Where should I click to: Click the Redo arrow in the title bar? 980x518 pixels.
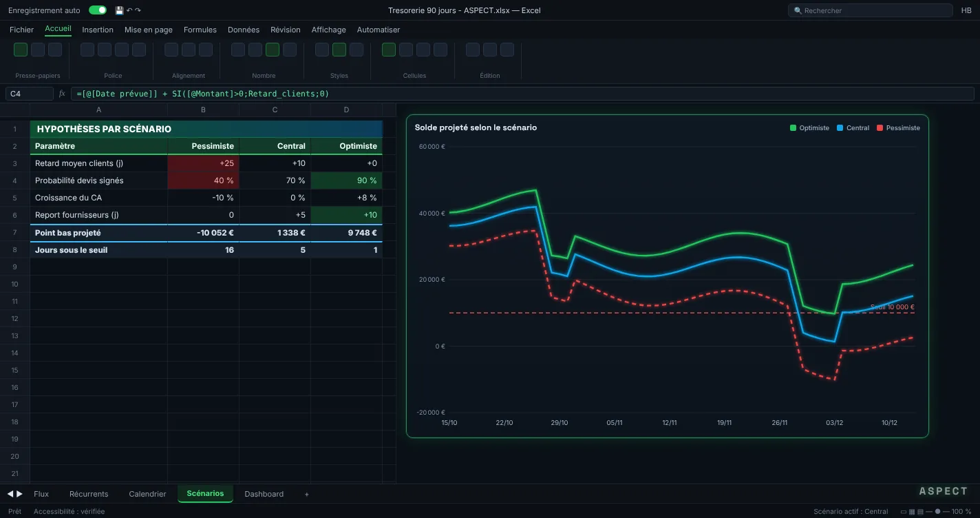pyautogui.click(x=138, y=10)
